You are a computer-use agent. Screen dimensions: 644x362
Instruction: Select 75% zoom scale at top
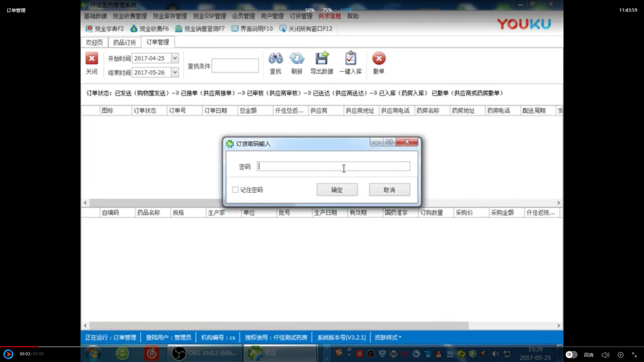point(327,10)
